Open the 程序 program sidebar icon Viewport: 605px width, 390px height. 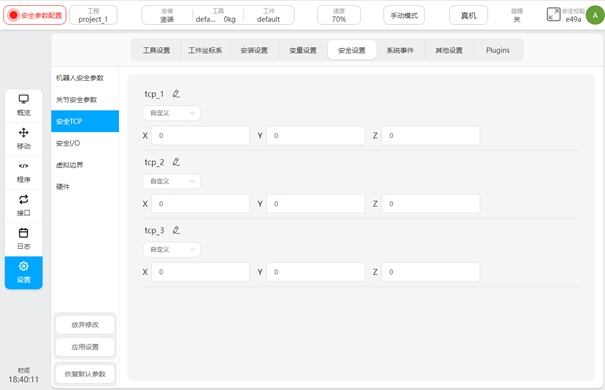(x=24, y=172)
